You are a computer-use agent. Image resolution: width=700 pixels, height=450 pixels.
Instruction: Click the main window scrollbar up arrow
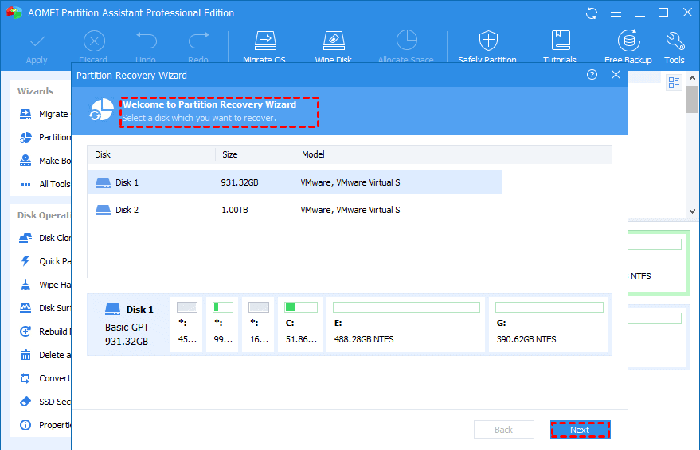pos(692,78)
